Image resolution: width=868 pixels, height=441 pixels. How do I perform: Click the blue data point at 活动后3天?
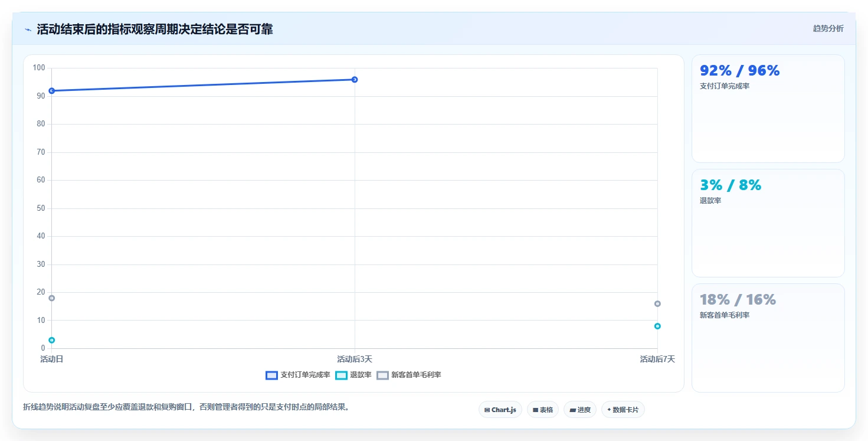pos(355,80)
